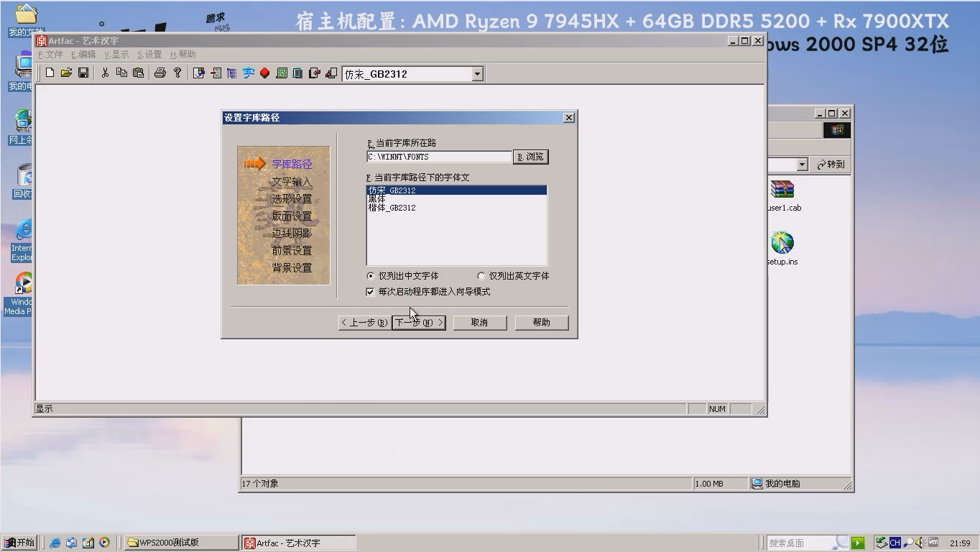
Task: Click the 1.00 MB status bar entry
Action: [x=709, y=484]
